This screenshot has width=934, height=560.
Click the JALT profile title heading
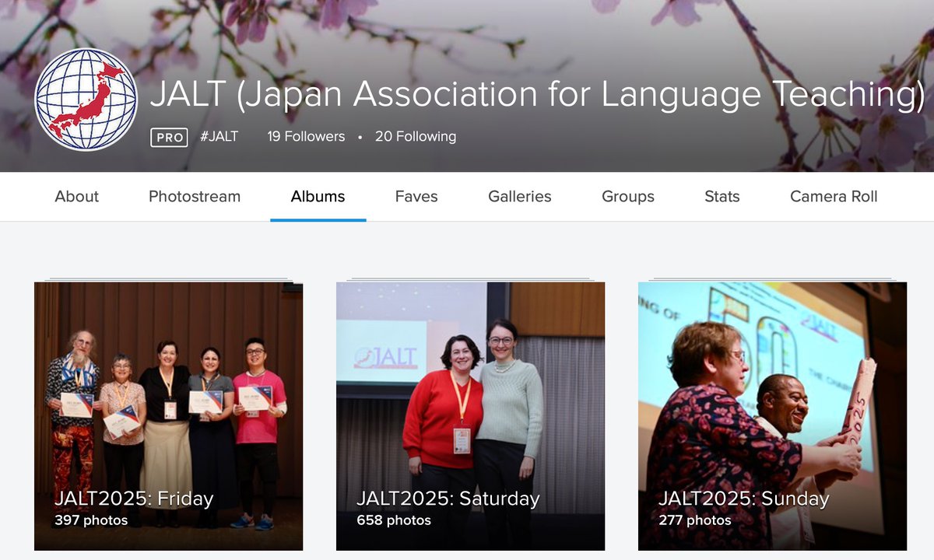[x=537, y=94]
